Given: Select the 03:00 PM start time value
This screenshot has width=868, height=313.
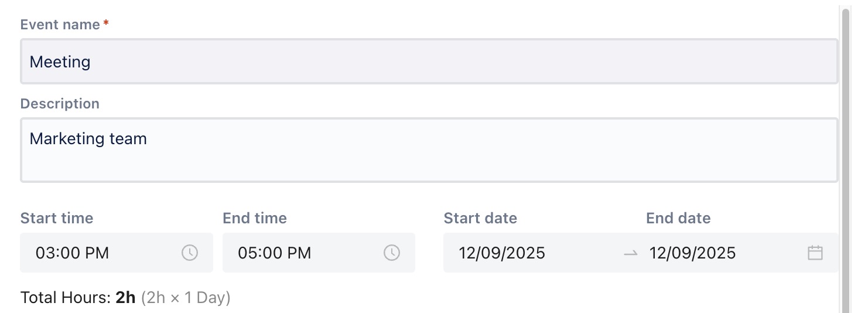Looking at the screenshot, I should 73,253.
